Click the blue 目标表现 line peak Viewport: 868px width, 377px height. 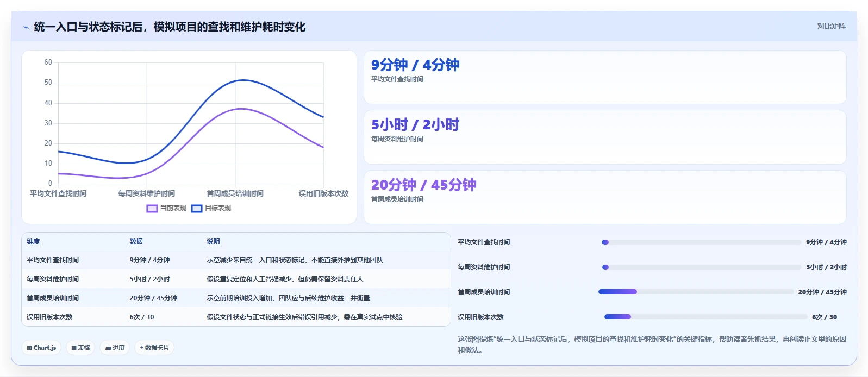[x=243, y=80]
